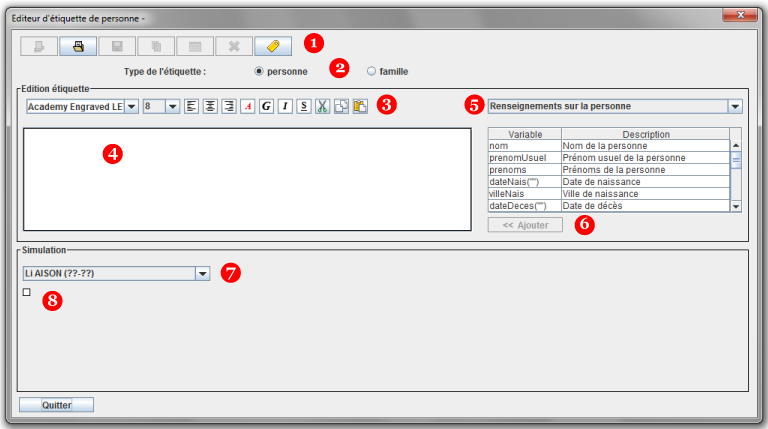Click the grayed-out first toolbar document icon
The width and height of the screenshot is (768, 429).
[39, 47]
